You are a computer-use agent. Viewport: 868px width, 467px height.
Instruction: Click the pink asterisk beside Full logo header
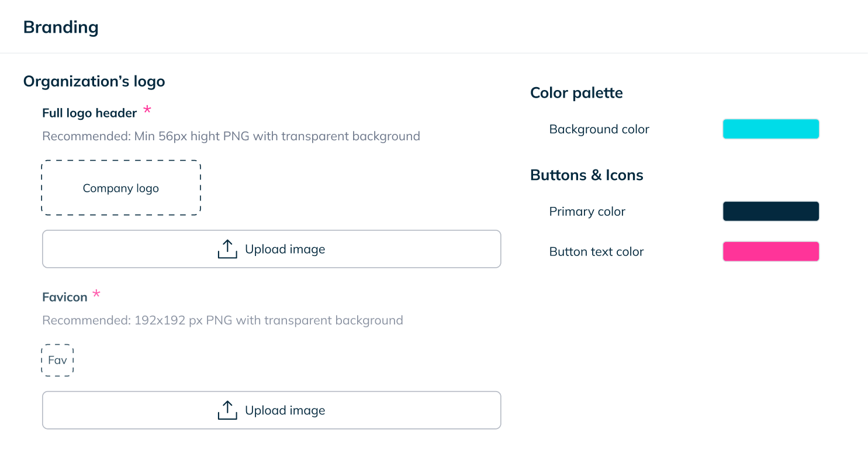pyautogui.click(x=147, y=110)
